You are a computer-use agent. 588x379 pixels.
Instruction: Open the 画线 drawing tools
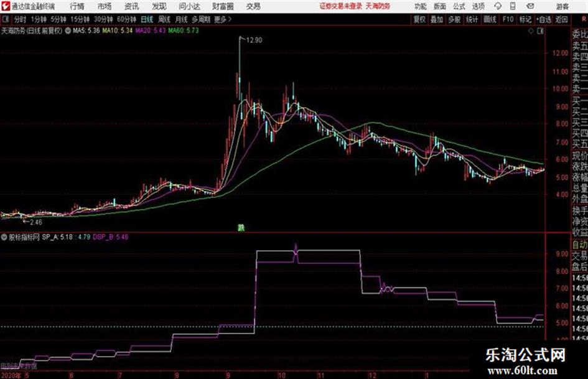tap(490, 19)
